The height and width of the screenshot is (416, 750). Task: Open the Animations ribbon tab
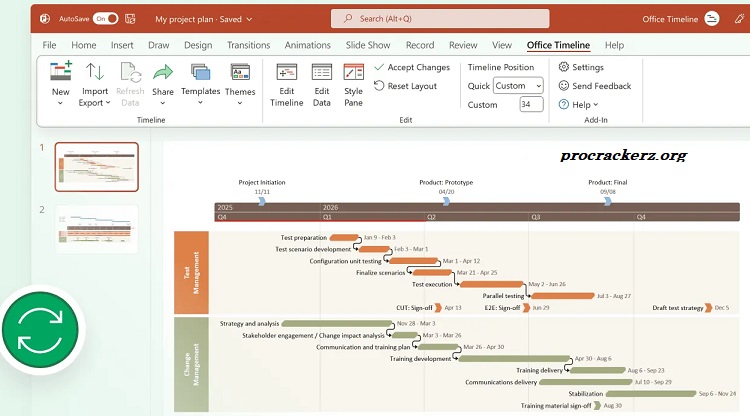tap(307, 45)
